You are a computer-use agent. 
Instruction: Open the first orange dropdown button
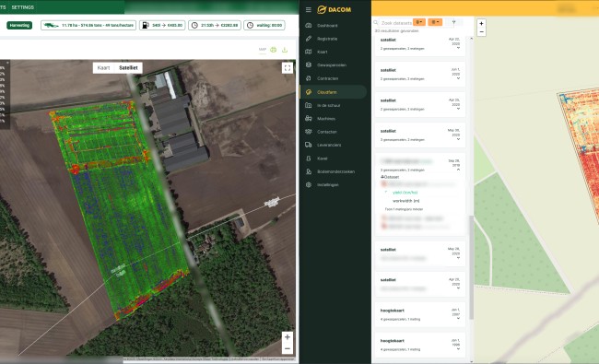coord(419,22)
